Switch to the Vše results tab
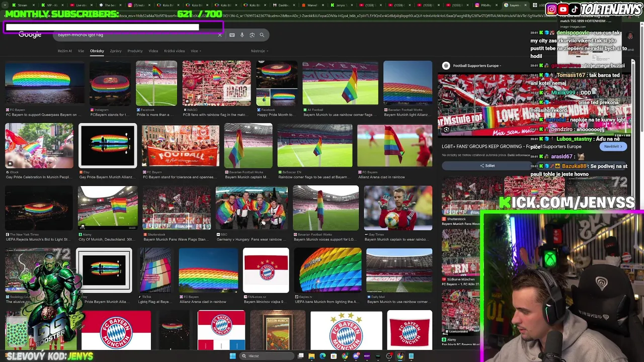Image resolution: width=644 pixels, height=362 pixels. click(x=81, y=51)
